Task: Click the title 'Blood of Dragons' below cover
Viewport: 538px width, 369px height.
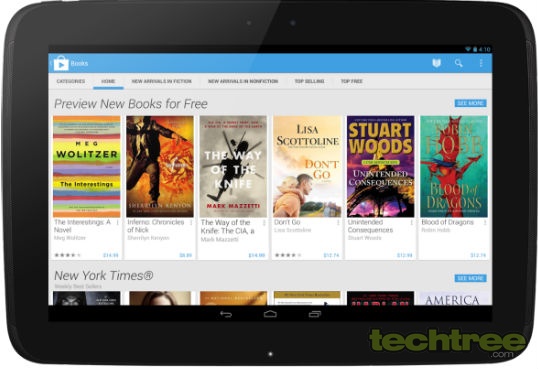Action: 447,222
